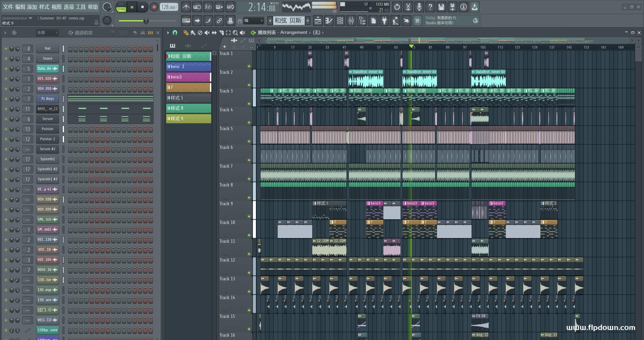Open the 文件 menu
The image size is (644, 340).
tap(8, 7)
